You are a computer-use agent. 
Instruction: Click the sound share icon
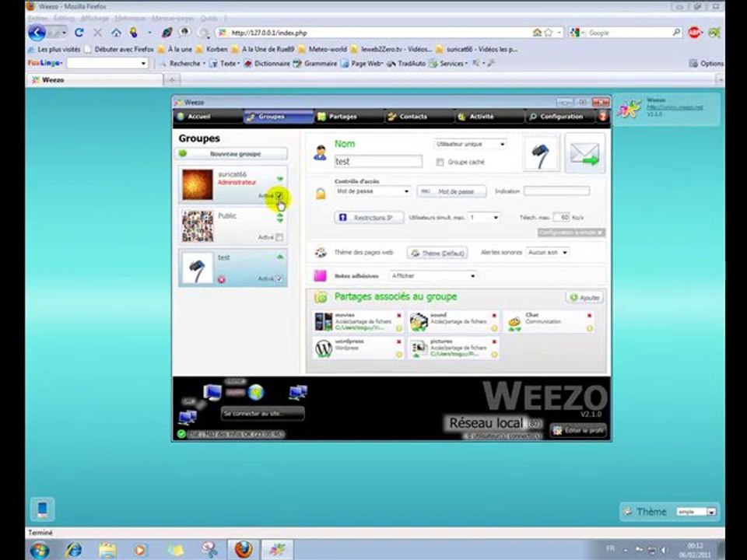[419, 322]
